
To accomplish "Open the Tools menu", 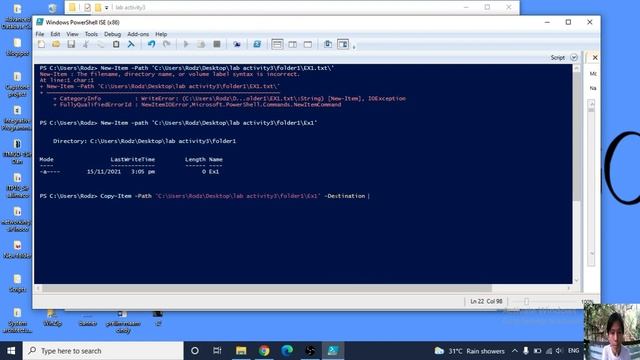I will point(91,34).
